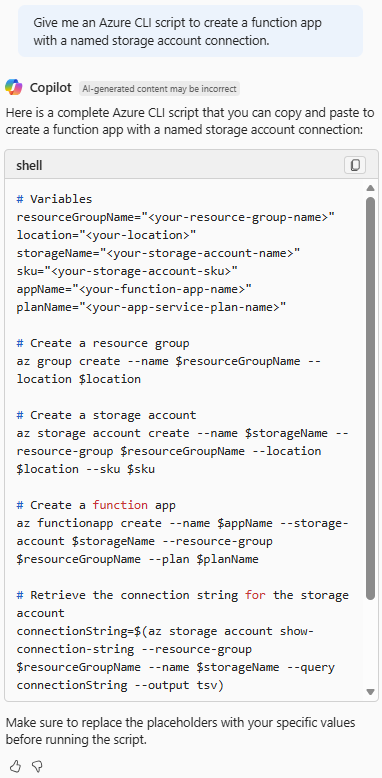
Task: Click the resourceGroupName variable line
Action: point(176,217)
